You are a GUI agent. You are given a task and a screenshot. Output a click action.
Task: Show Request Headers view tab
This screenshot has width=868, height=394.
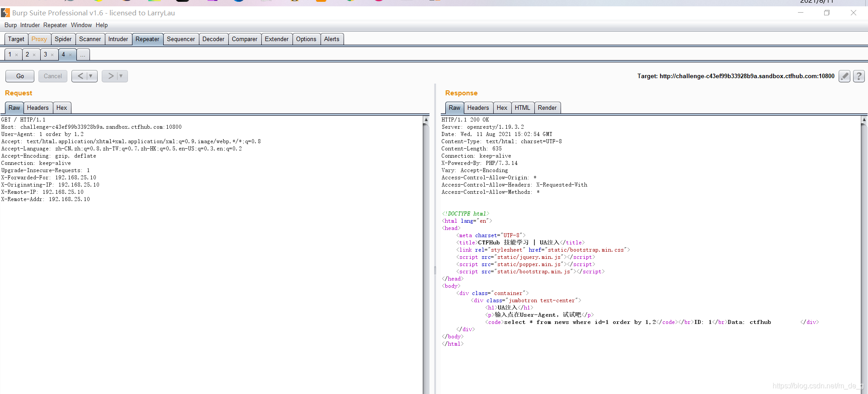point(38,108)
